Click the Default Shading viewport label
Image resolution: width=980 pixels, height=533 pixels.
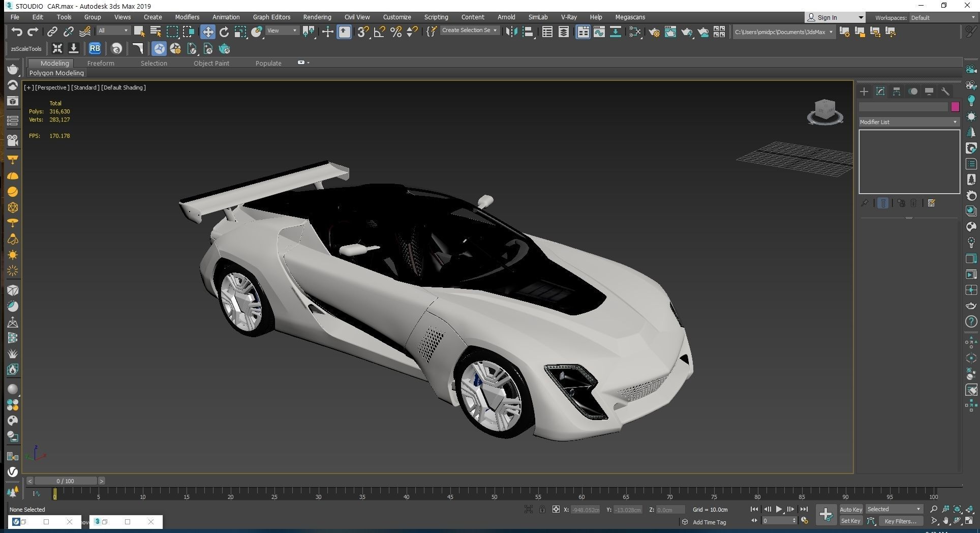[x=124, y=87]
